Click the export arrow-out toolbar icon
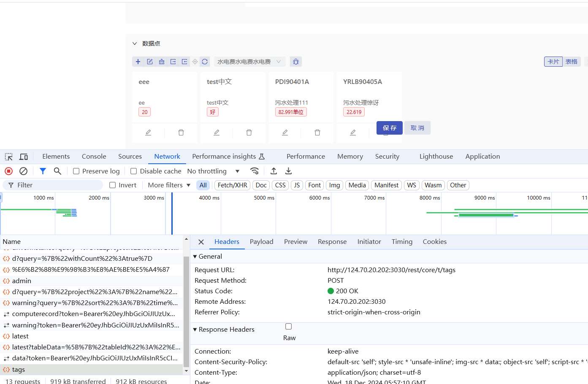This screenshot has width=588, height=384. pos(173,62)
